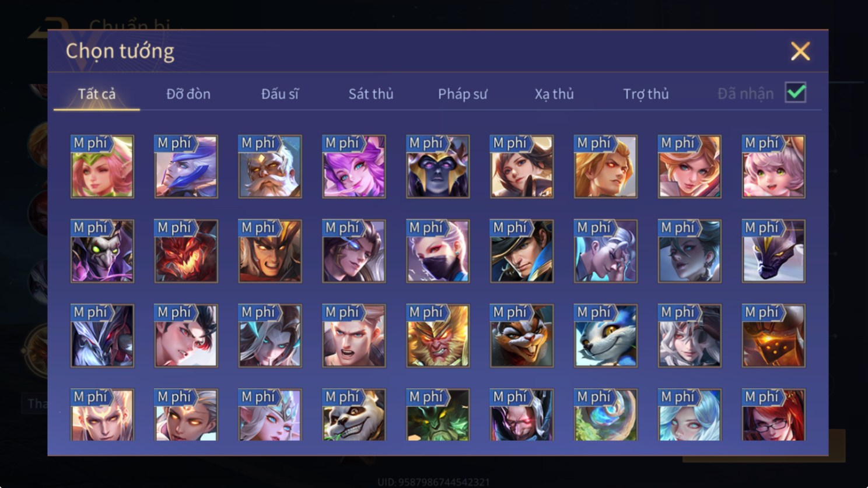The height and width of the screenshot is (488, 868).
Task: Select the white-bearded old man hero portrait
Action: [x=270, y=167]
